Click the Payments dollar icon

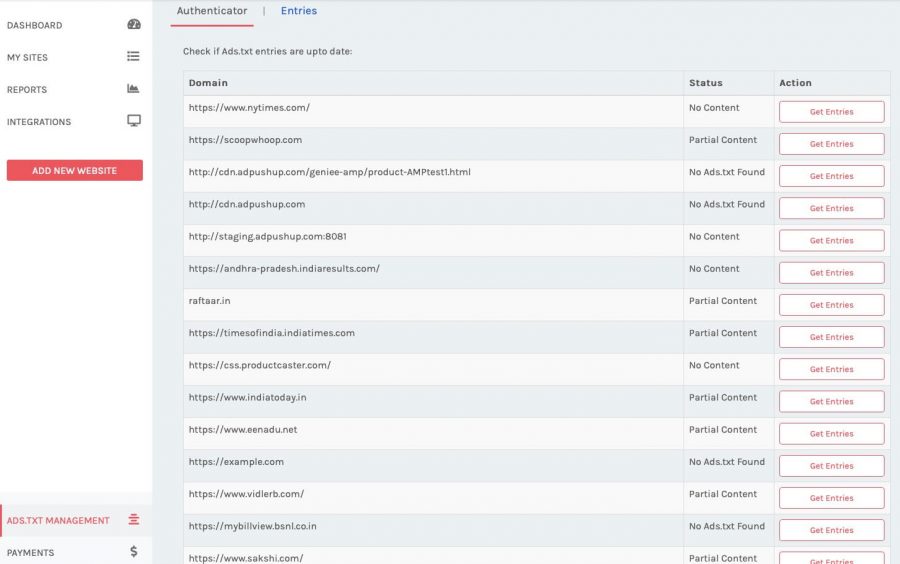point(134,552)
